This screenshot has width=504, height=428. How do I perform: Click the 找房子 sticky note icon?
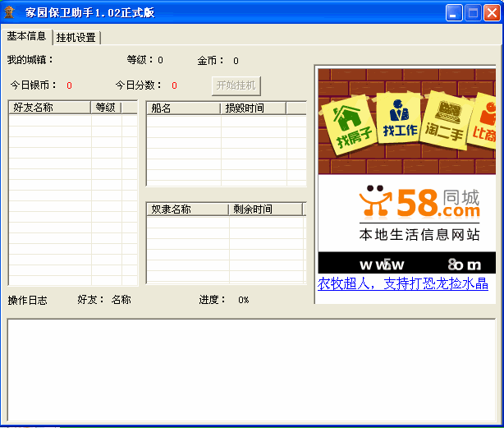(x=348, y=126)
